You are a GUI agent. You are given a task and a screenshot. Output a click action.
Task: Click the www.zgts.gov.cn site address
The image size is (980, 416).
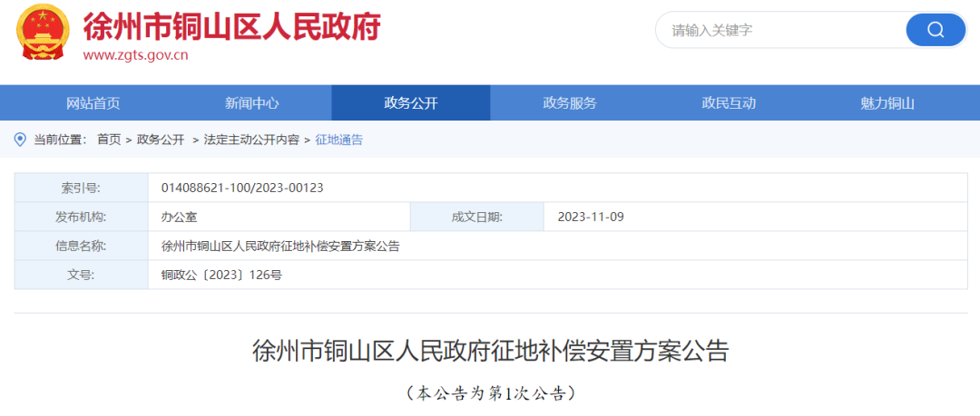pos(135,54)
